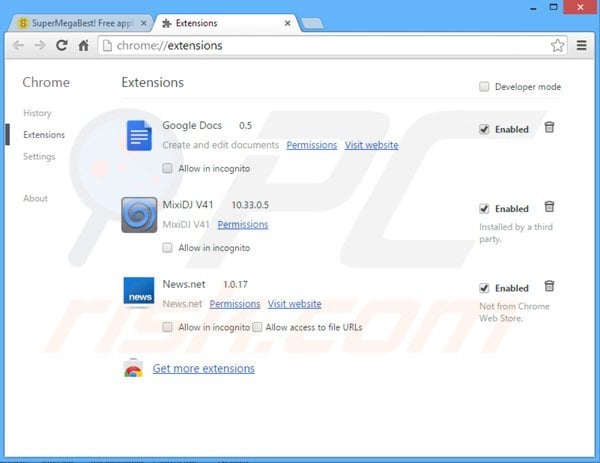Allow News.net access to file URLs
Screen dimensions: 600x463
click(257, 327)
